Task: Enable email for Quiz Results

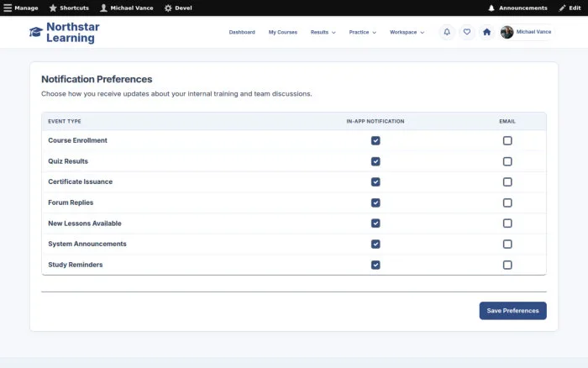Action: tap(507, 161)
